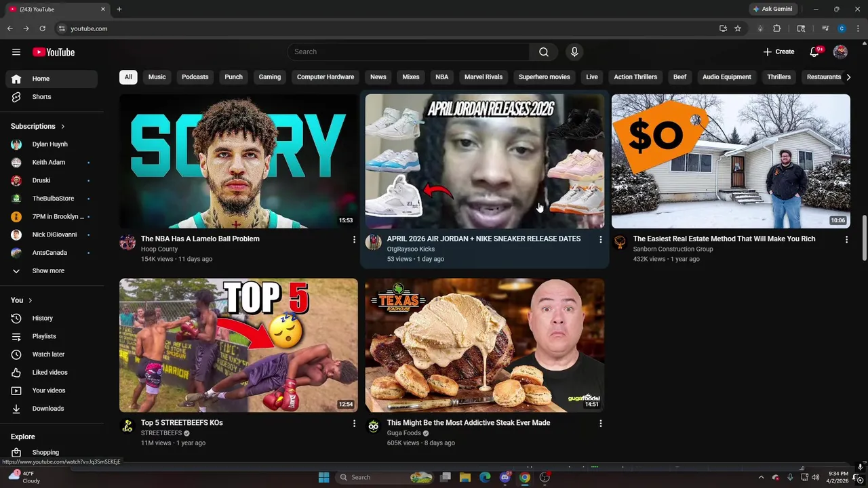
Task: Open Keith Adam subscription channel
Action: tap(52, 163)
